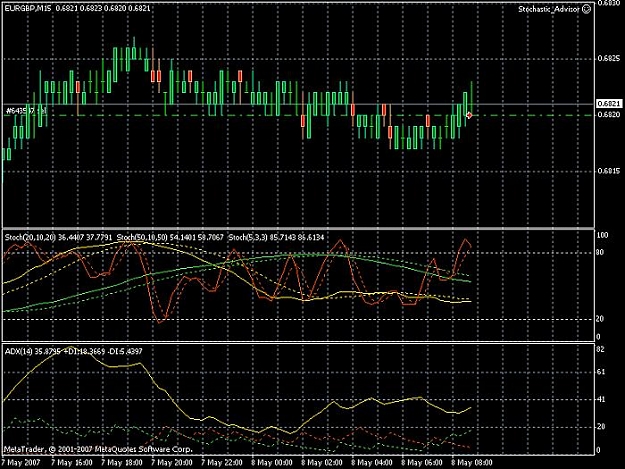625x469 pixels.
Task: Click the 7 May 22:00 time label
Action: click(x=222, y=463)
